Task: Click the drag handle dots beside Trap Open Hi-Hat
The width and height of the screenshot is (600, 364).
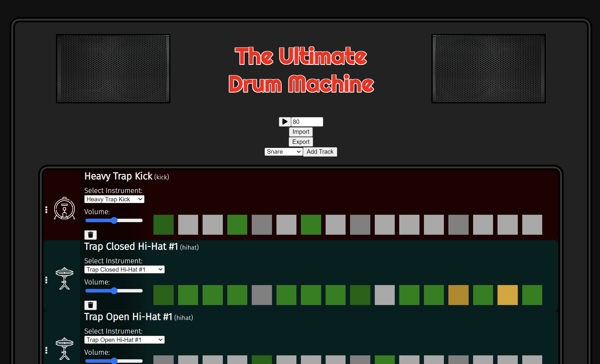Action: coord(46,351)
